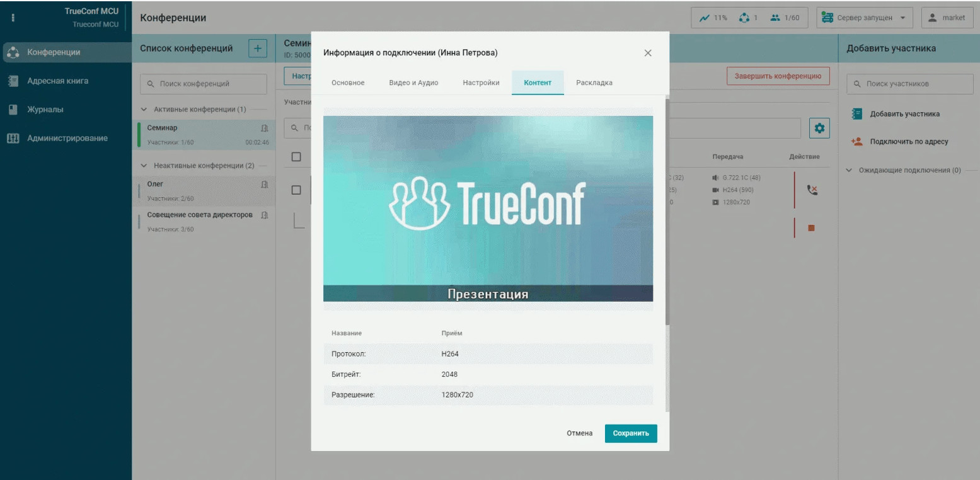Open the Сервер запущен dropdown
The height and width of the screenshot is (480, 980).
point(865,18)
